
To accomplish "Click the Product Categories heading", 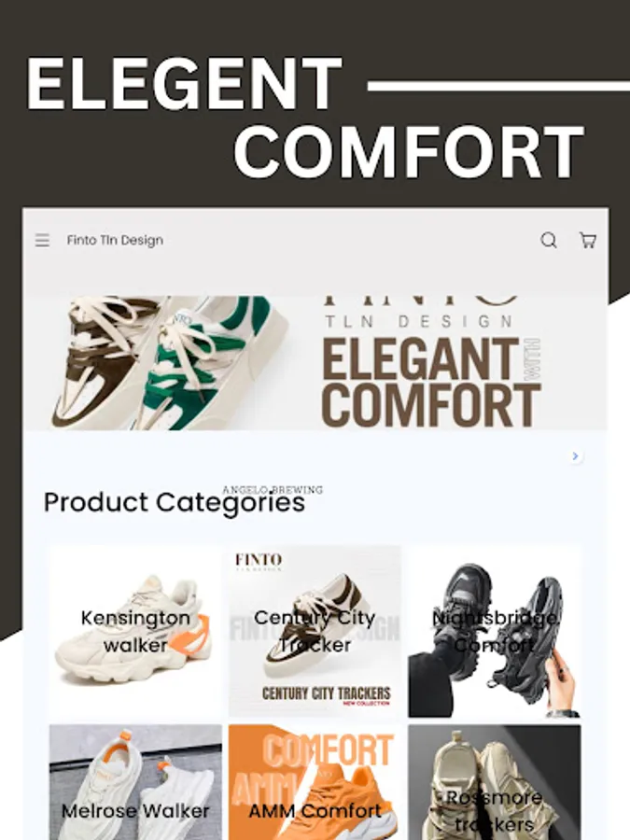I will click(x=175, y=502).
